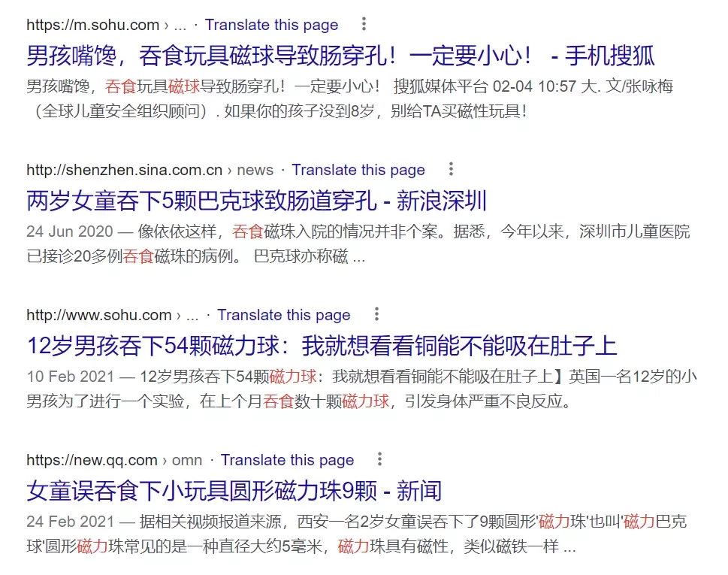Image resolution: width=728 pixels, height=575 pixels.
Task: Open three-dot menu for new.qq.com result
Action: [380, 459]
